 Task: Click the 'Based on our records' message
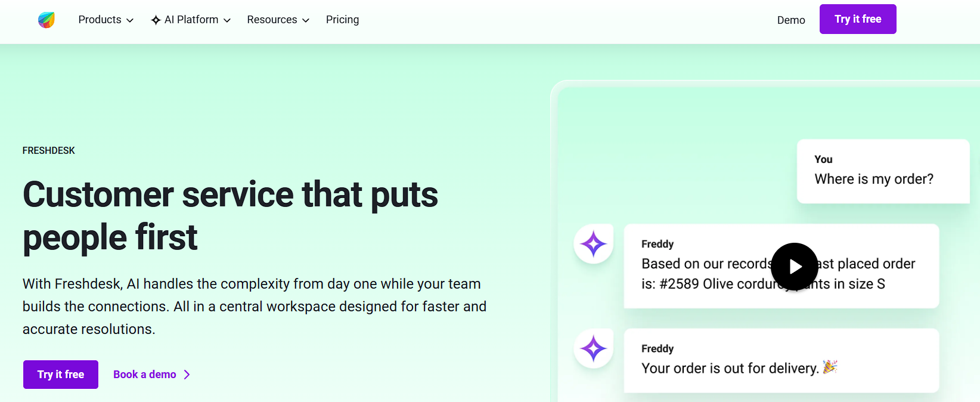click(781, 266)
